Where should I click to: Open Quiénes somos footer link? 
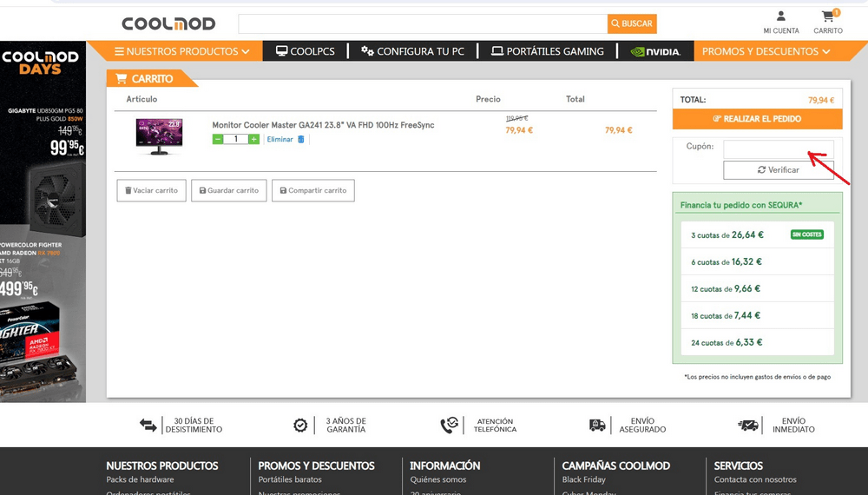coord(437,479)
